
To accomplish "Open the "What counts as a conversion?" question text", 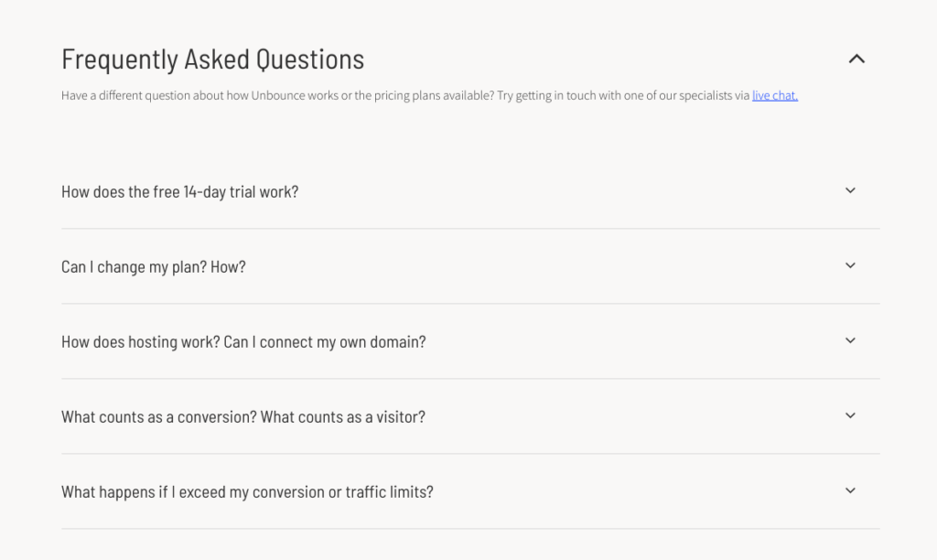I will [x=158, y=417].
